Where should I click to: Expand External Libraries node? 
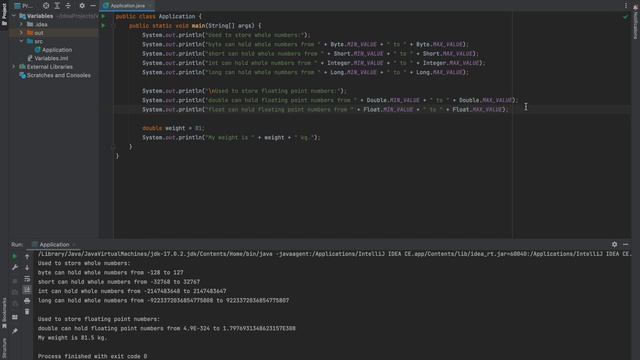pyautogui.click(x=14, y=67)
